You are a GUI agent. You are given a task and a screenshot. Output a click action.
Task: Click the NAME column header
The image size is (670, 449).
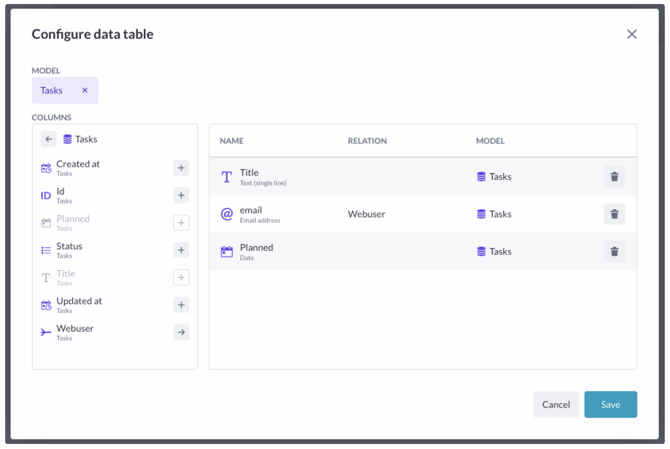232,141
